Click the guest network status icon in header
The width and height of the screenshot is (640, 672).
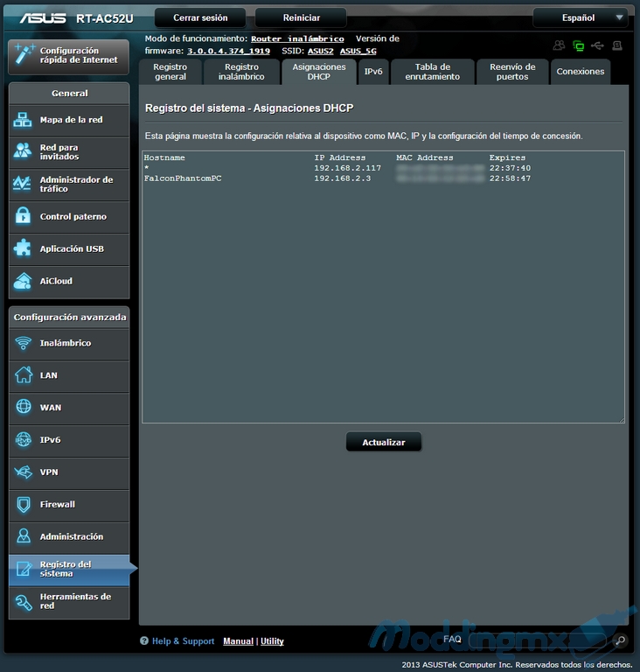tap(559, 45)
